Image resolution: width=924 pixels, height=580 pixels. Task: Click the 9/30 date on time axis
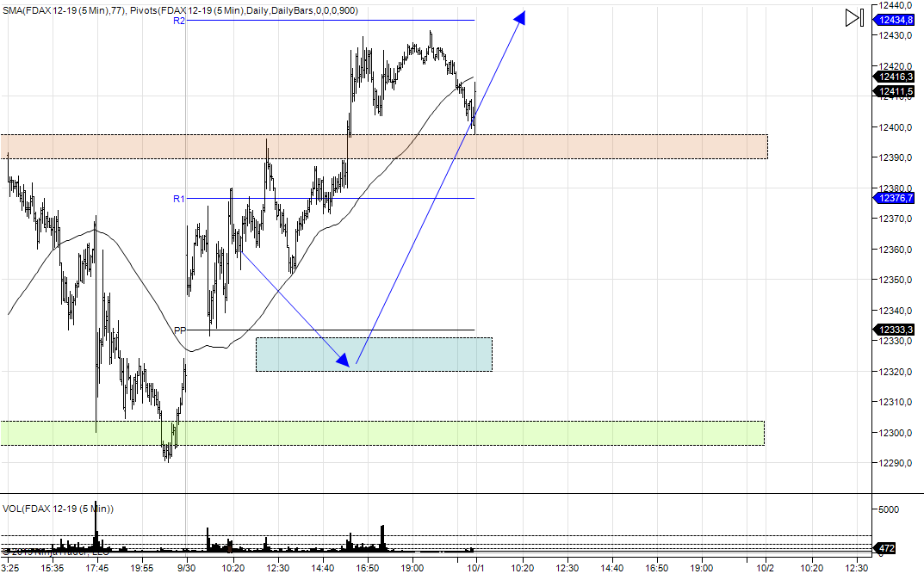[186, 568]
